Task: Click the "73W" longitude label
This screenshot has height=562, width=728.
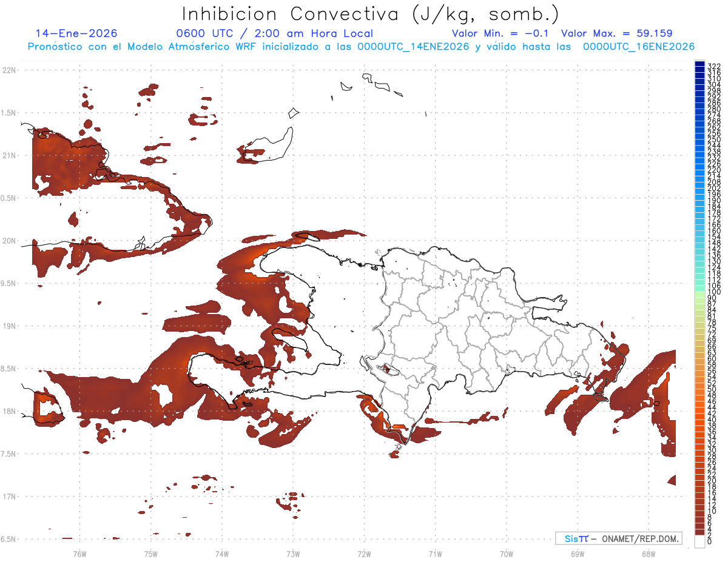Action: click(x=293, y=554)
